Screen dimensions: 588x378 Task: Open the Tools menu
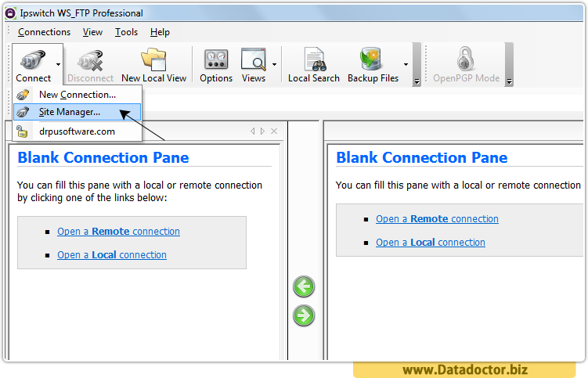pyautogui.click(x=126, y=32)
